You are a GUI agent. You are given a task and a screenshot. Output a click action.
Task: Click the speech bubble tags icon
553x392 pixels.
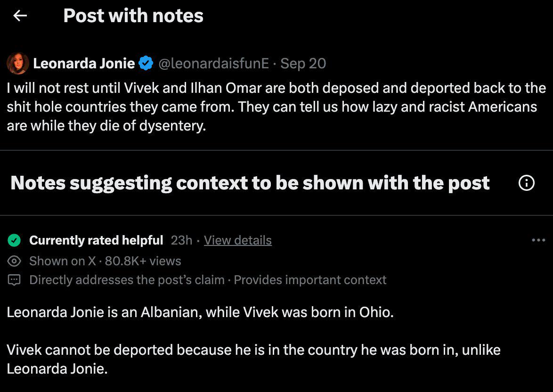click(14, 280)
